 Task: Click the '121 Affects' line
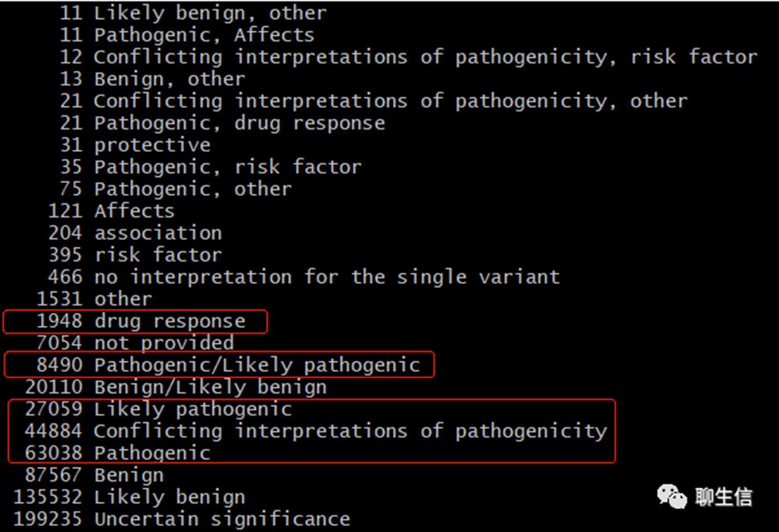(x=111, y=211)
